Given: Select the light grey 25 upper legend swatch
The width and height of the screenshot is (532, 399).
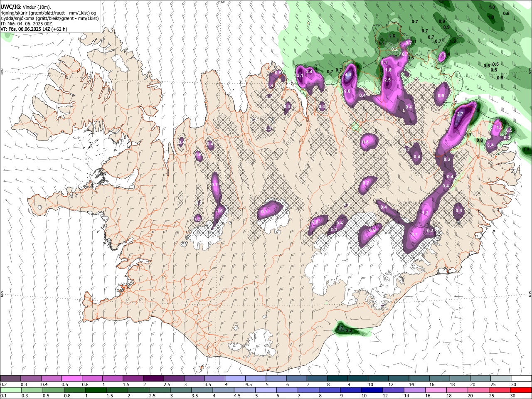Looking at the screenshot, I should pos(501,379).
